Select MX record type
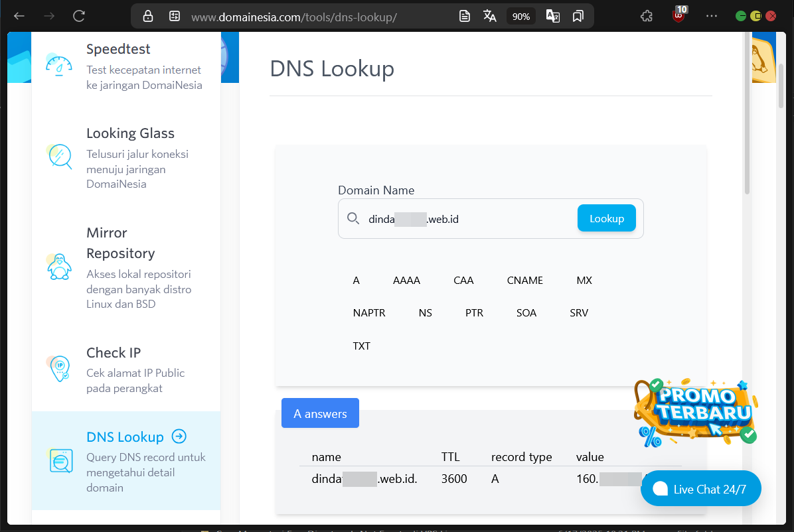 coord(584,281)
